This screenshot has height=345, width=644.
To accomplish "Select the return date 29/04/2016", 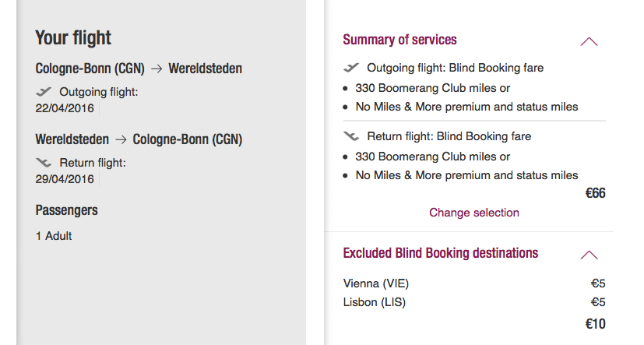I will [x=65, y=179].
